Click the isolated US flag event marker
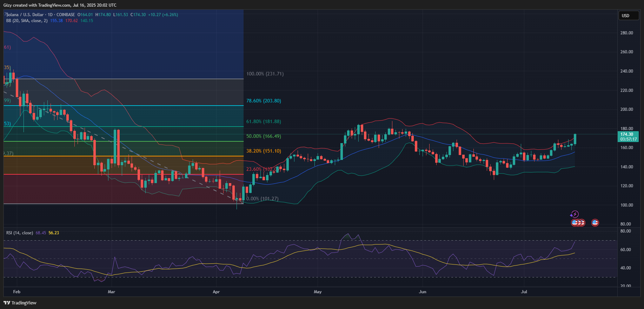The height and width of the screenshot is (309, 644). coord(595,222)
